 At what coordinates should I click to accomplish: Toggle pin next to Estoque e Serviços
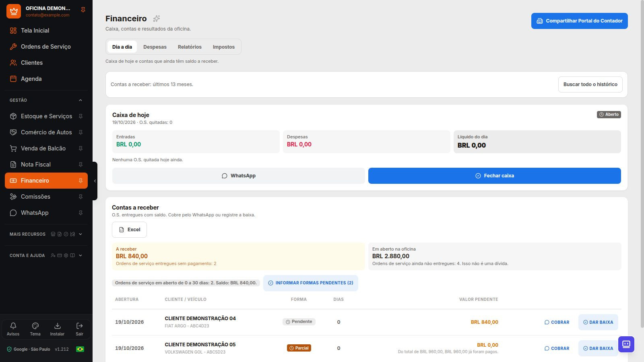click(80, 116)
